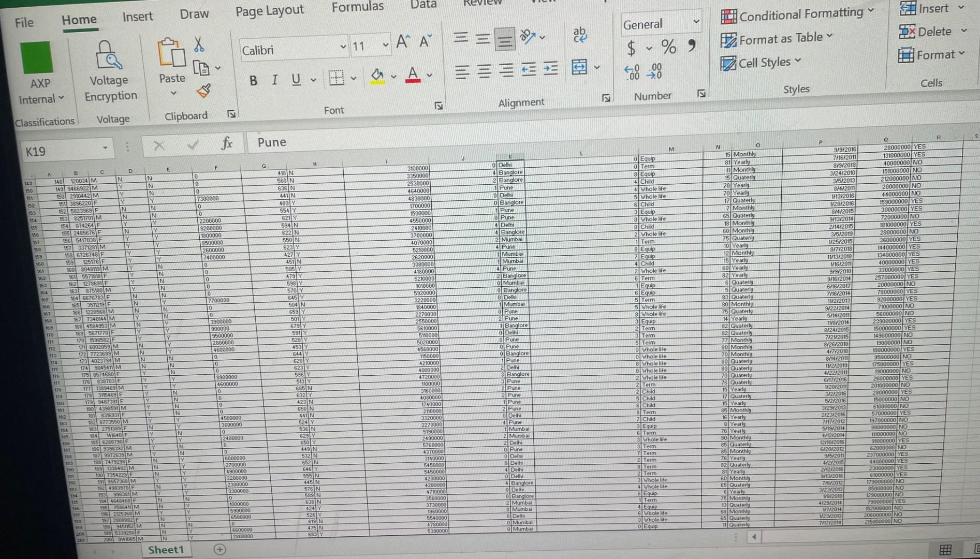The width and height of the screenshot is (980, 559).
Task: Open the General number format dropdown
Action: coord(696,23)
